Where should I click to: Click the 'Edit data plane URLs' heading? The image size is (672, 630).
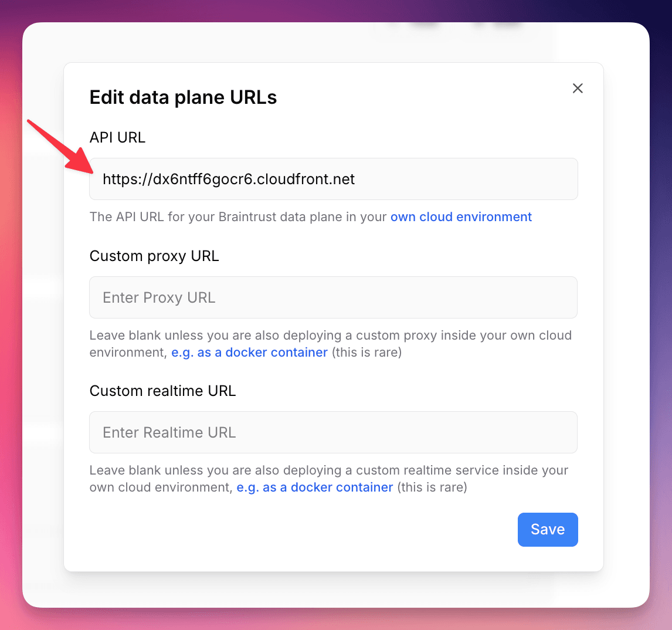[183, 97]
